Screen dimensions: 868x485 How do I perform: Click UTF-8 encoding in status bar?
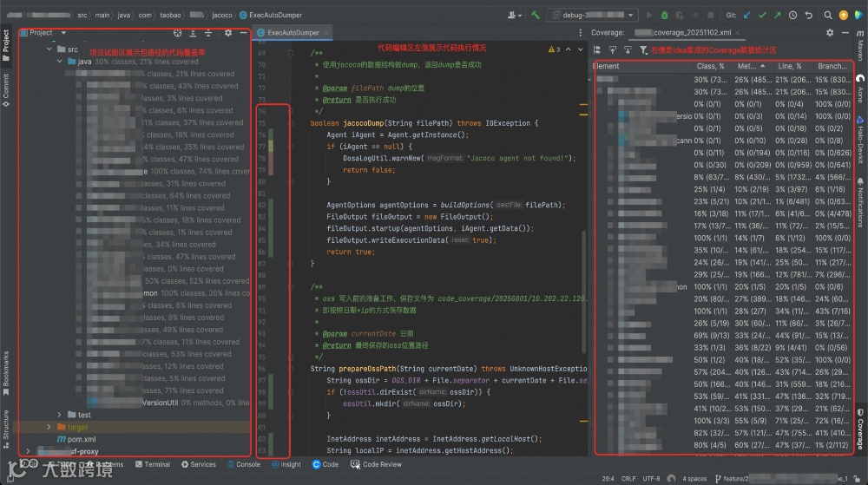coord(650,478)
